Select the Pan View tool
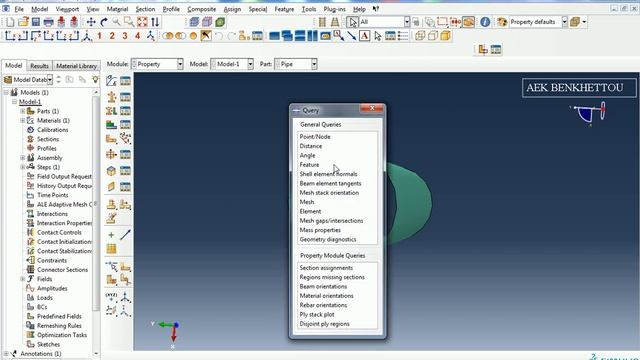The width and height of the screenshot is (640, 360). 91,22
